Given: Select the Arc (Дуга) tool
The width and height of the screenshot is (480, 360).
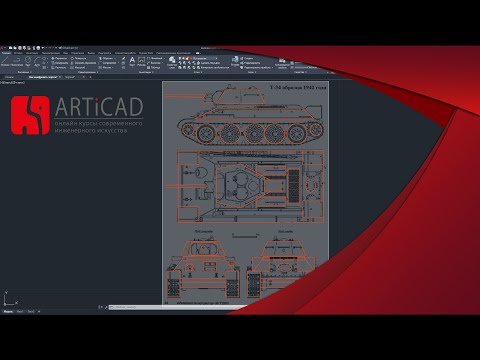Looking at the screenshot, I should pyautogui.click(x=37, y=61).
